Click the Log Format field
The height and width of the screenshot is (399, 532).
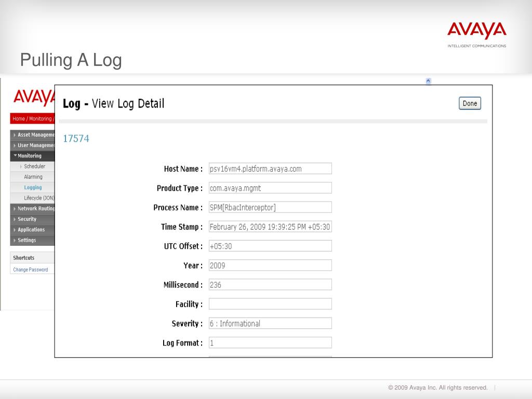click(270, 343)
